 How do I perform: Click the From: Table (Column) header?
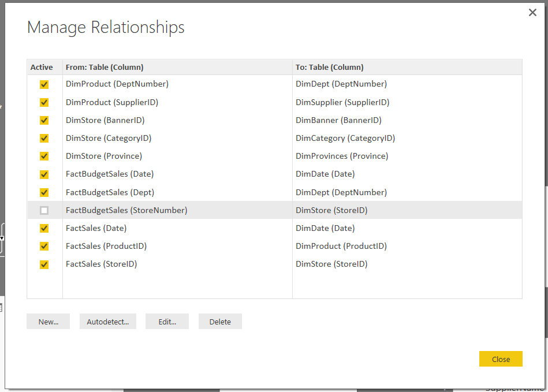point(105,67)
